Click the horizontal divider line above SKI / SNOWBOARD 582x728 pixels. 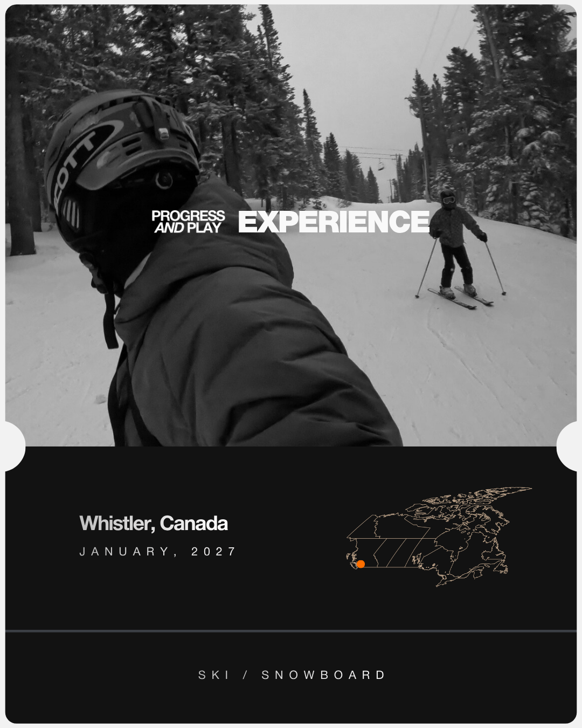coord(291,630)
